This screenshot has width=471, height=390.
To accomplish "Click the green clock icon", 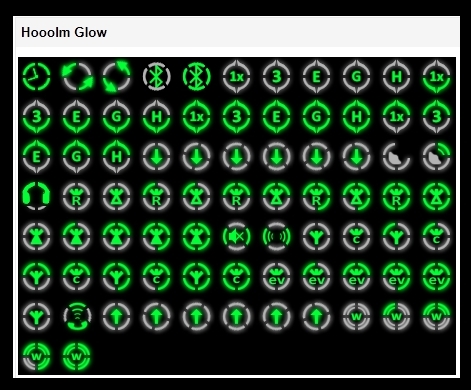I will [37, 77].
